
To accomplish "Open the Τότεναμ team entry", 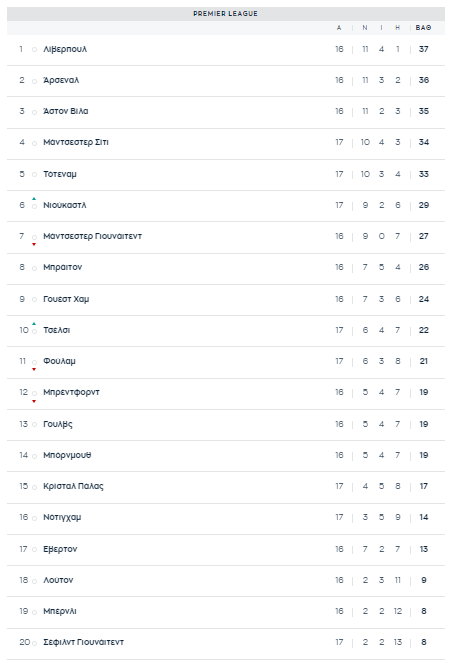I will coord(60,174).
